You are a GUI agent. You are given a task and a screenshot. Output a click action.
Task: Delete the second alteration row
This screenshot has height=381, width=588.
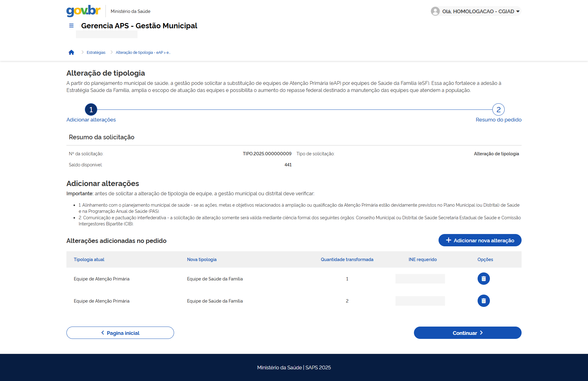[x=483, y=301]
